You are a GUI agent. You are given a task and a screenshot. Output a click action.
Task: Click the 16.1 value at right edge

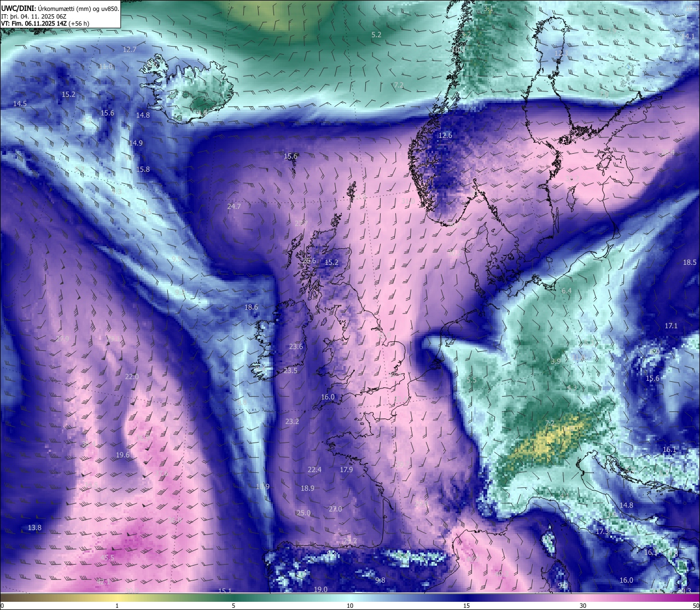(x=669, y=450)
